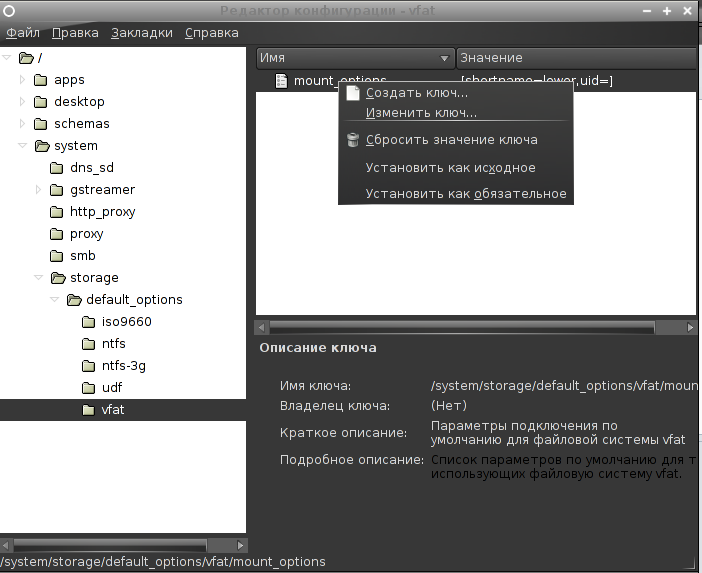This screenshot has height=573, width=702.
Task: Click the open system folder icon
Action: [42, 145]
